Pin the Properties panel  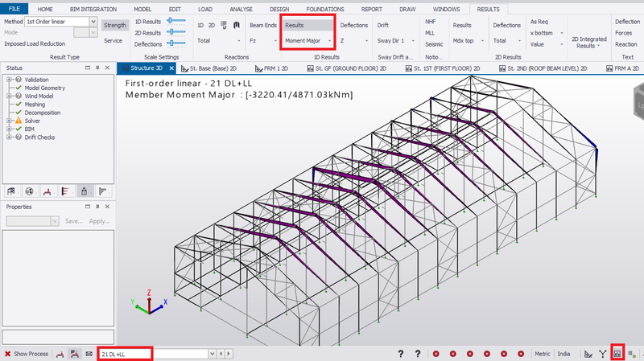coord(97,207)
